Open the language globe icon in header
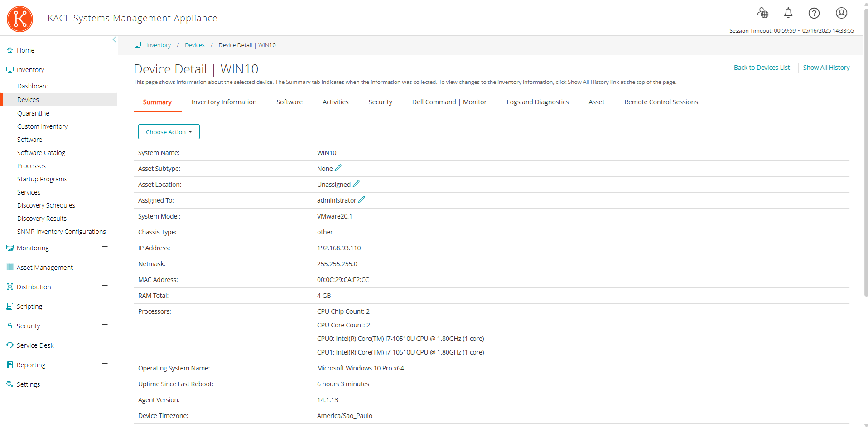The width and height of the screenshot is (868, 428). coord(763,13)
